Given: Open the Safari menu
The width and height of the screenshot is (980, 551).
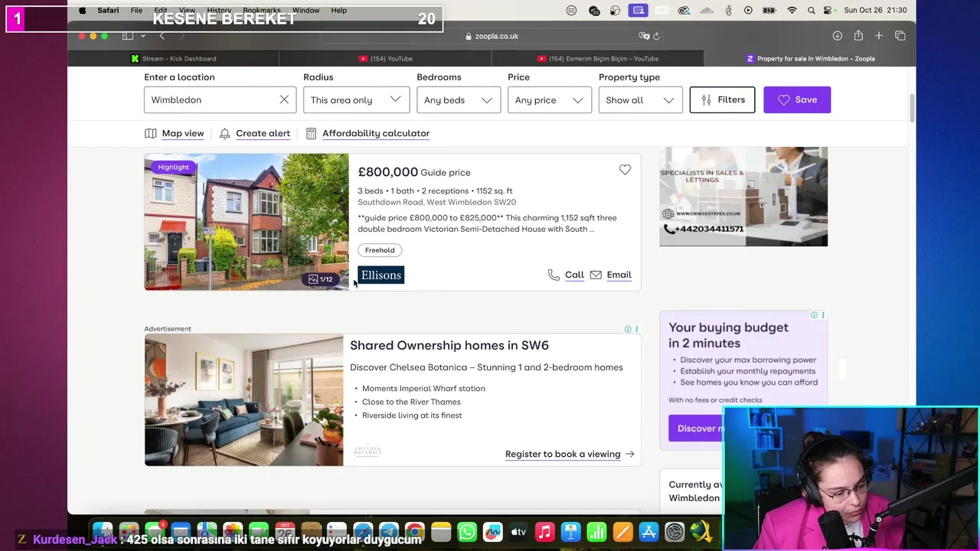Looking at the screenshot, I should 108,10.
